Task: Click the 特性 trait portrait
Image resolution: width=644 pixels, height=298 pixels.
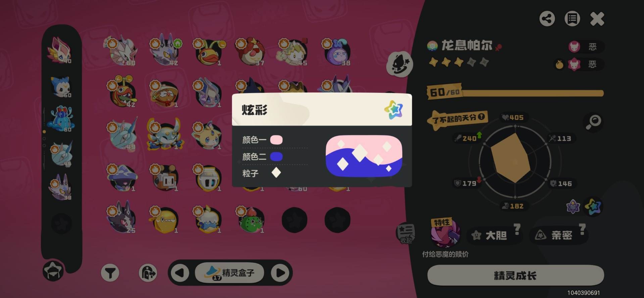Action: click(x=445, y=233)
